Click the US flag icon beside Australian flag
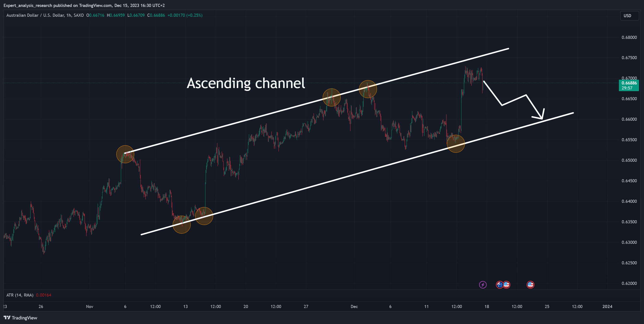The height and width of the screenshot is (324, 644). 506,285
